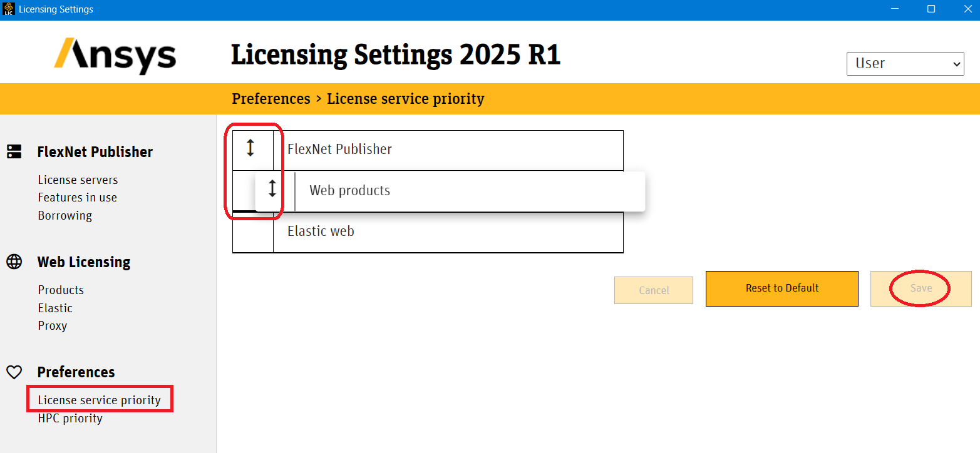The image size is (980, 453).
Task: Select Products under Web Licensing
Action: [61, 290]
